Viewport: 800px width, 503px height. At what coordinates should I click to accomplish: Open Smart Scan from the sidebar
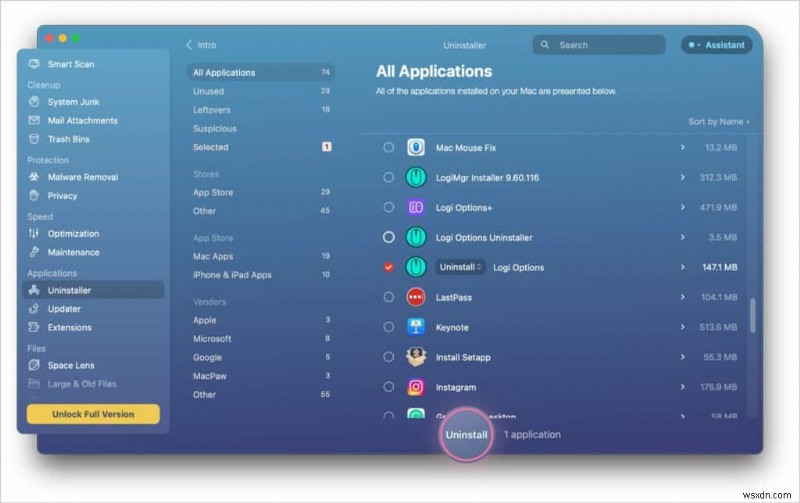tap(61, 64)
